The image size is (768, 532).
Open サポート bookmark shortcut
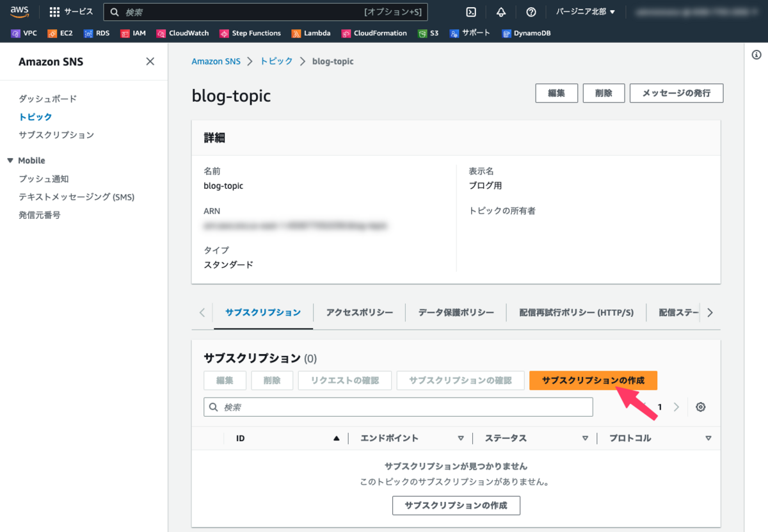[x=470, y=33]
